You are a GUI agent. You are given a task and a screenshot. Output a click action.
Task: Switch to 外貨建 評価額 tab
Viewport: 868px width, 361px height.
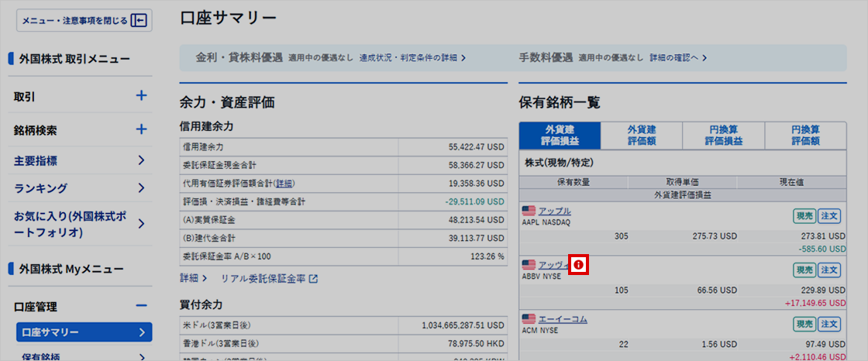642,135
